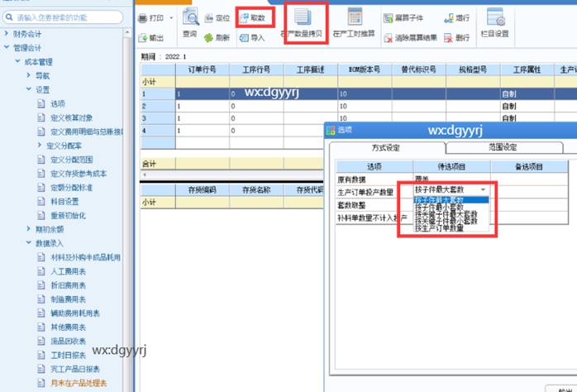The width and height of the screenshot is (577, 392).
Task: Click the 增行 (Add row) icon
Action: coord(449,18)
